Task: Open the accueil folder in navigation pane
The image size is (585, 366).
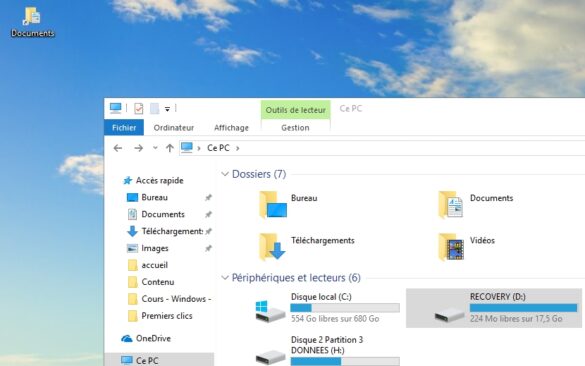Action: [x=154, y=265]
